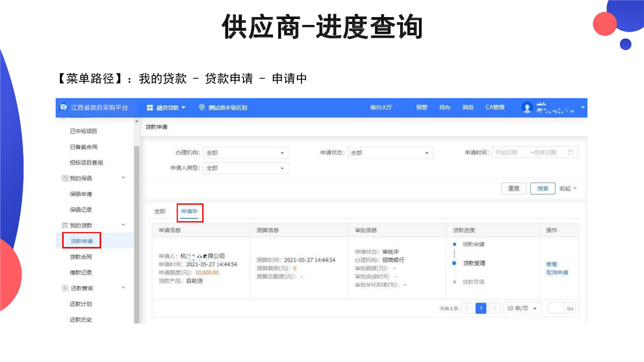Open 前台大厅 in the top bar
Screen dimensions: 644x362
381,108
